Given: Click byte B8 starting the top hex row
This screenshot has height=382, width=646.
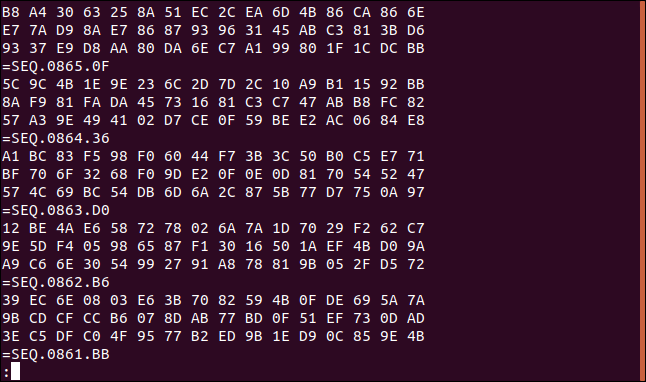Looking at the screenshot, I should point(11,12).
